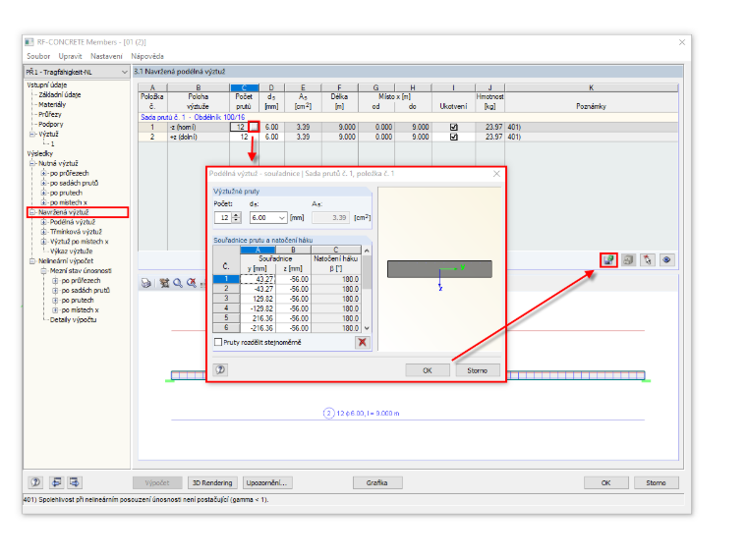The width and height of the screenshot is (747, 560).
Task: Select Podpory in tree
Action: (x=50, y=125)
